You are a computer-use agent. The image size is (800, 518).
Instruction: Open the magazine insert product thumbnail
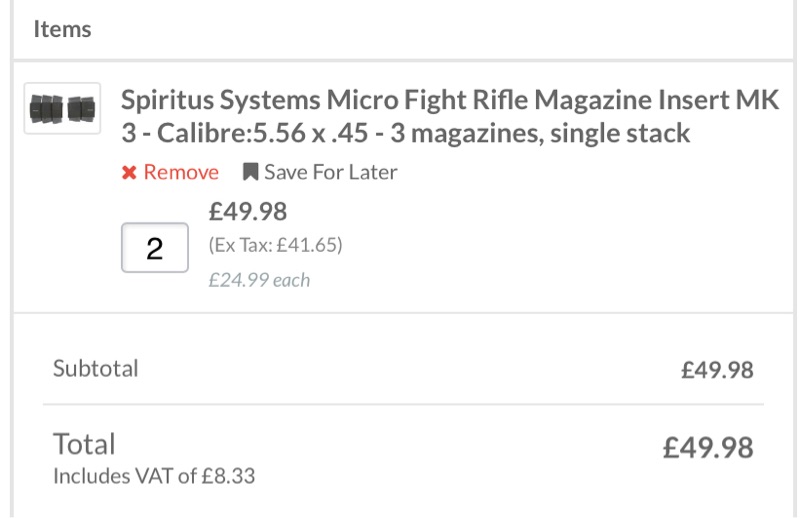62,108
